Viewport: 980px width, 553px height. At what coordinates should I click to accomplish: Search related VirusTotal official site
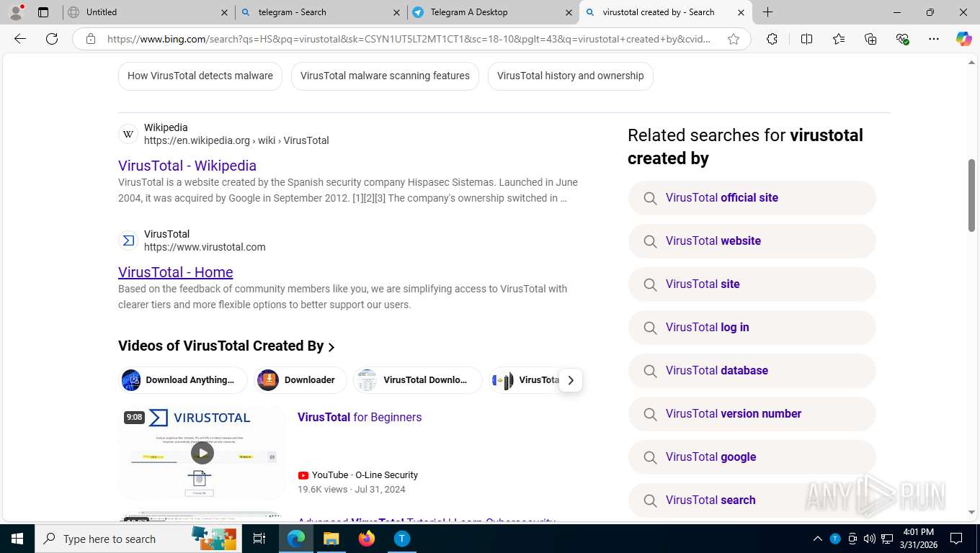[x=752, y=198]
